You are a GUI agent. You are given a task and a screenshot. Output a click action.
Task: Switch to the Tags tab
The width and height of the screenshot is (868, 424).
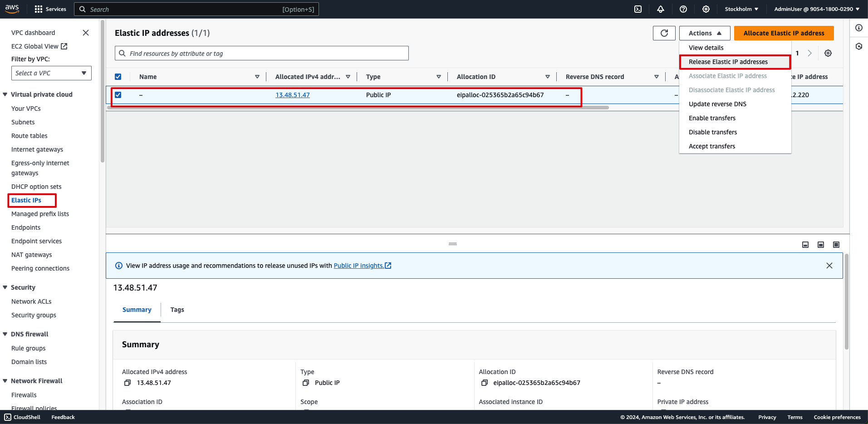[x=177, y=310]
